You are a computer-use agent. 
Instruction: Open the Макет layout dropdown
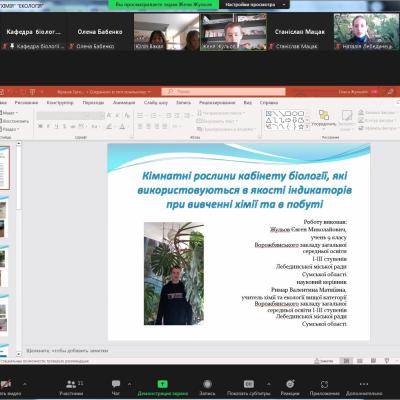(x=9, y=113)
